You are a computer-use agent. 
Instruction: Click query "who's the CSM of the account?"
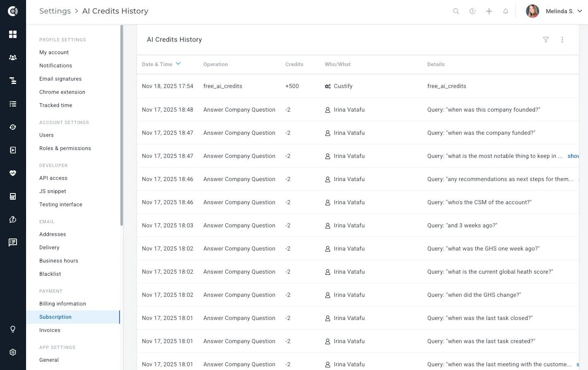point(480,202)
